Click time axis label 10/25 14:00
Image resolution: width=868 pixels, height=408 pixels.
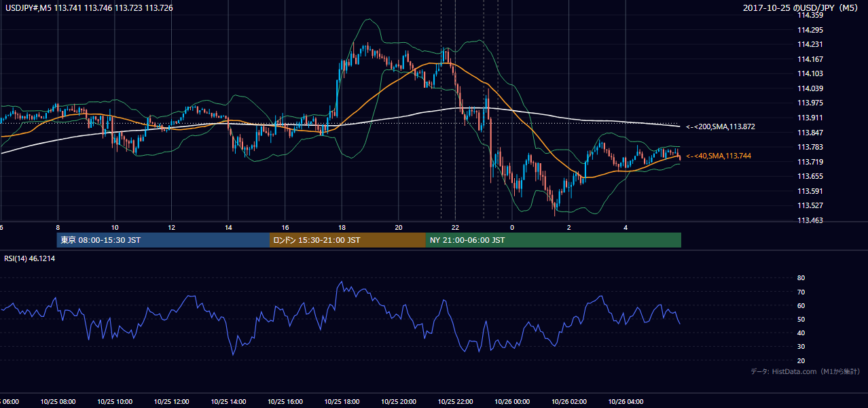click(x=228, y=401)
